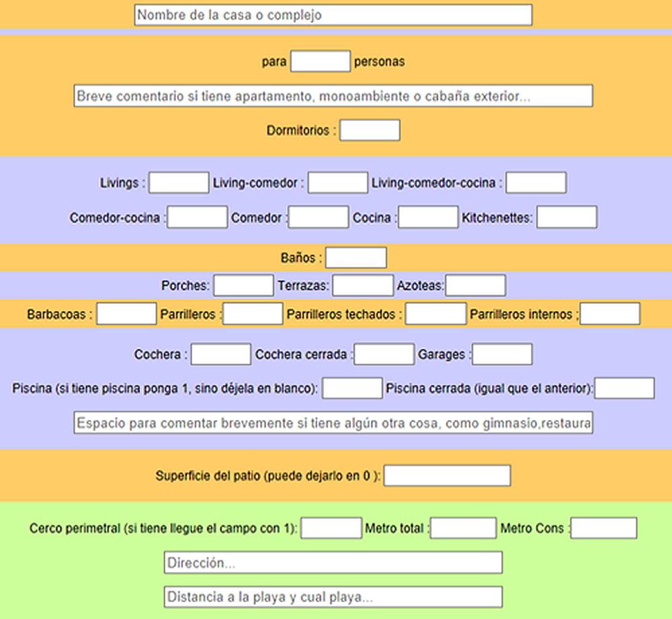
Task: Focus the Living-comedor-cocina input
Action: pos(536,183)
